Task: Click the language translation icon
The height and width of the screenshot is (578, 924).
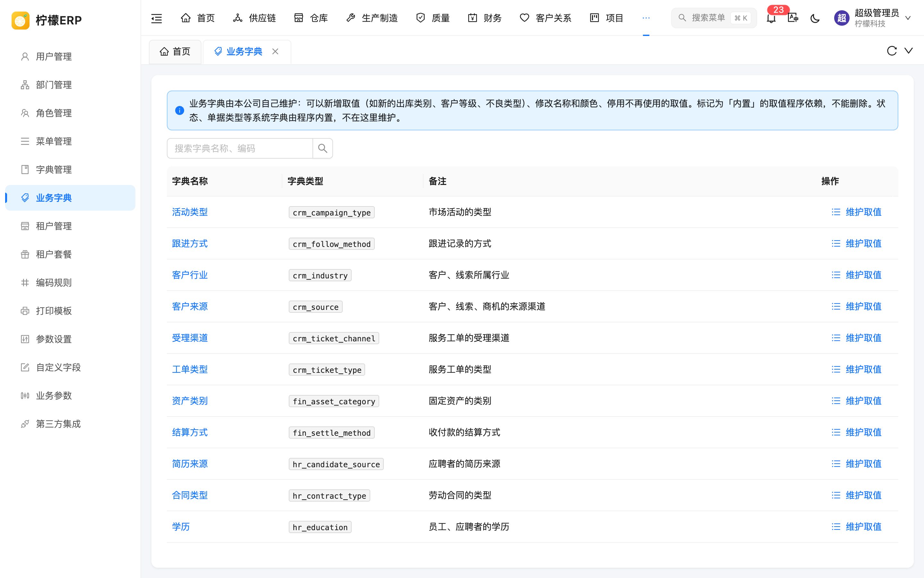Action: 793,18
